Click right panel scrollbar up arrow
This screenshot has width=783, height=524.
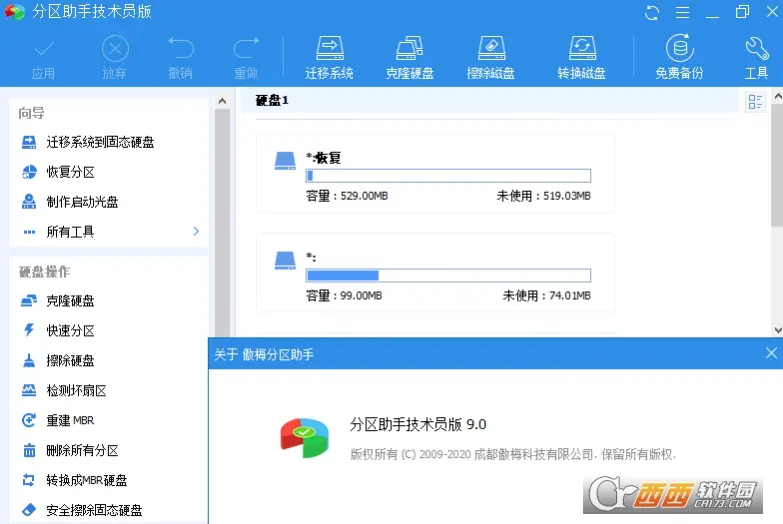[778, 96]
